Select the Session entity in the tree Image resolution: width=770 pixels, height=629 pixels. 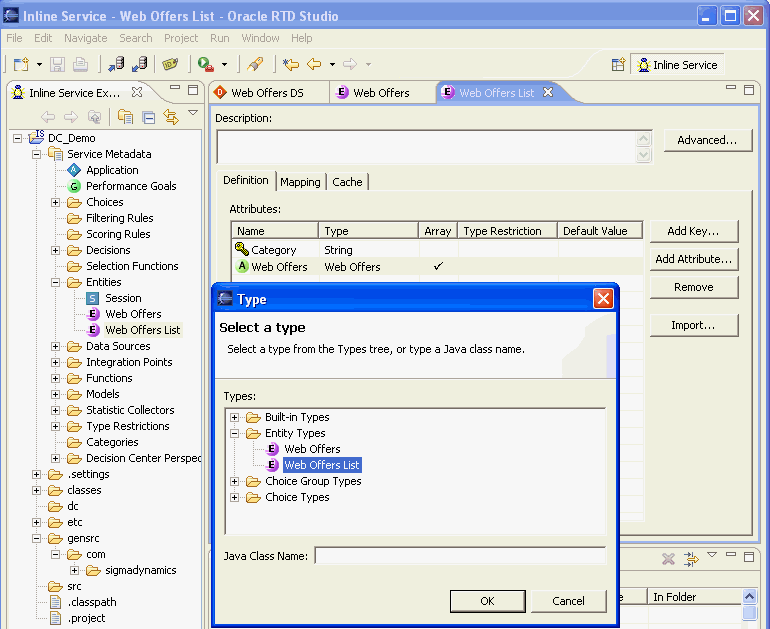[123, 298]
